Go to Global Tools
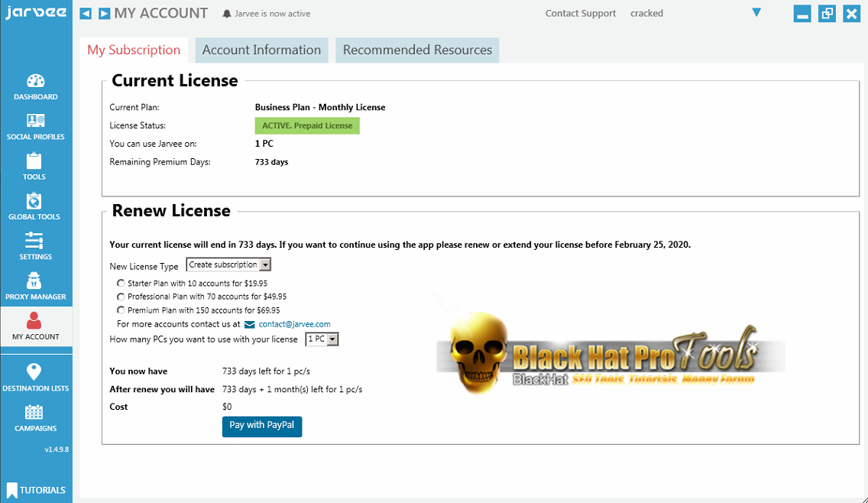The height and width of the screenshot is (503, 868). coord(34,206)
